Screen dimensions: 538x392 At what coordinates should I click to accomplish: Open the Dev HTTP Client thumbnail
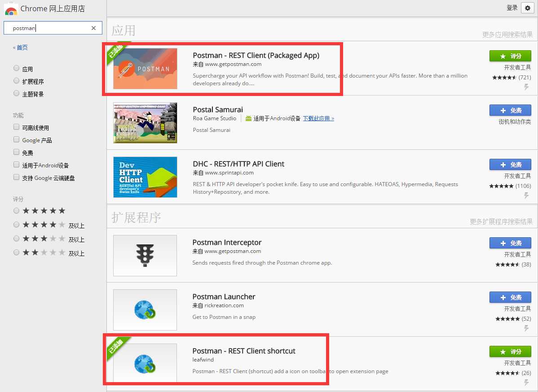click(145, 177)
